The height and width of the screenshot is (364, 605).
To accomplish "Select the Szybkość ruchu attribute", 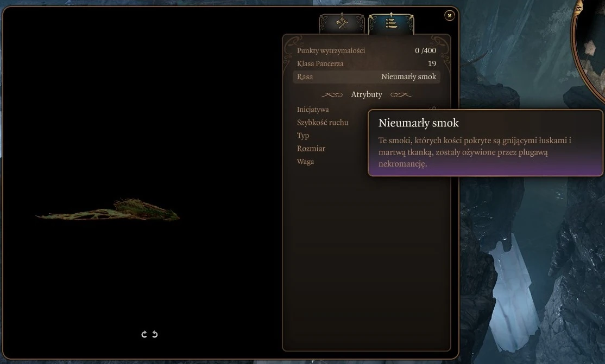I will click(323, 123).
